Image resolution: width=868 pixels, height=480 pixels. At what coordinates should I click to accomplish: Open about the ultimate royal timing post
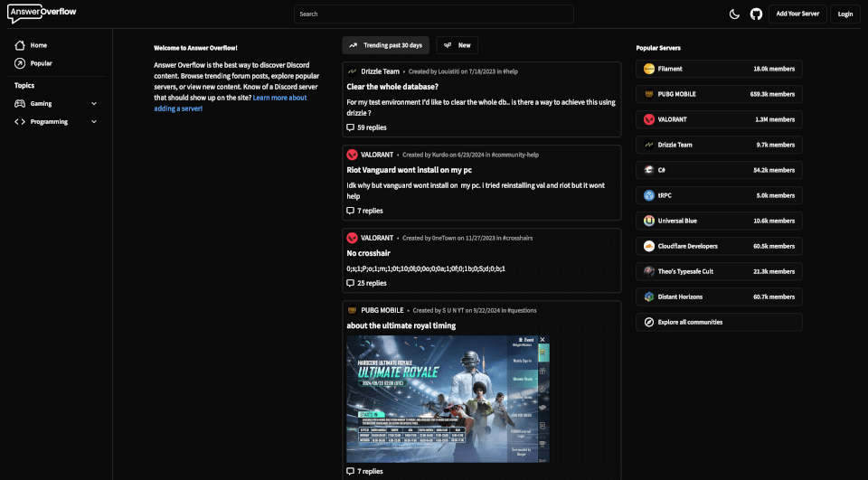tap(401, 325)
